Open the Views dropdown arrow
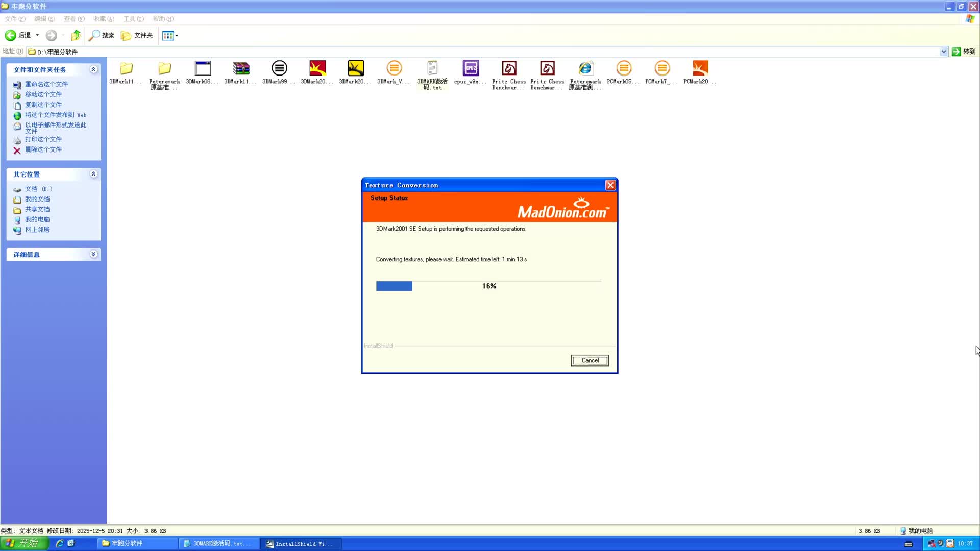Screen dimensions: 980x551 177,36
